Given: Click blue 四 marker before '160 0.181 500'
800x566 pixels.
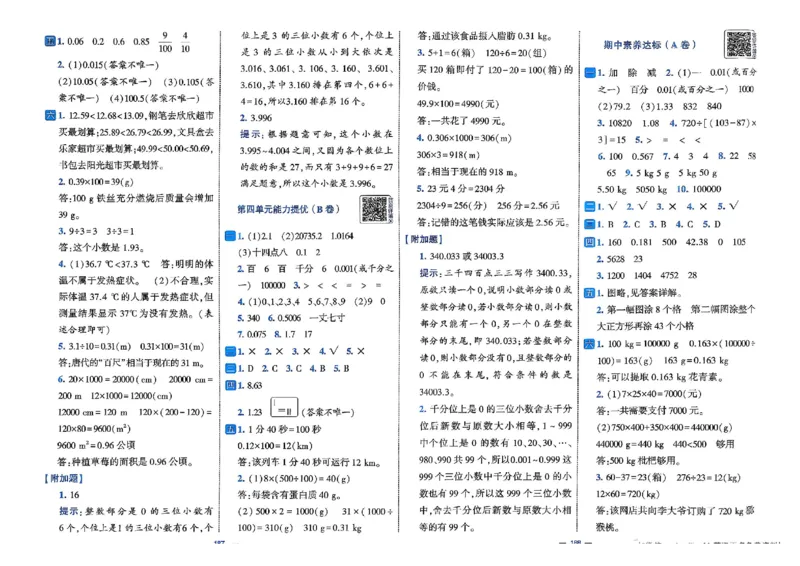Looking at the screenshot, I should click(589, 242).
